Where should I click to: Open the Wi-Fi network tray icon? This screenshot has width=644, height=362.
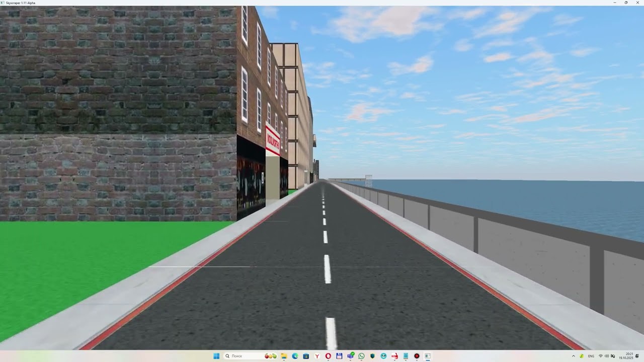coord(601,356)
